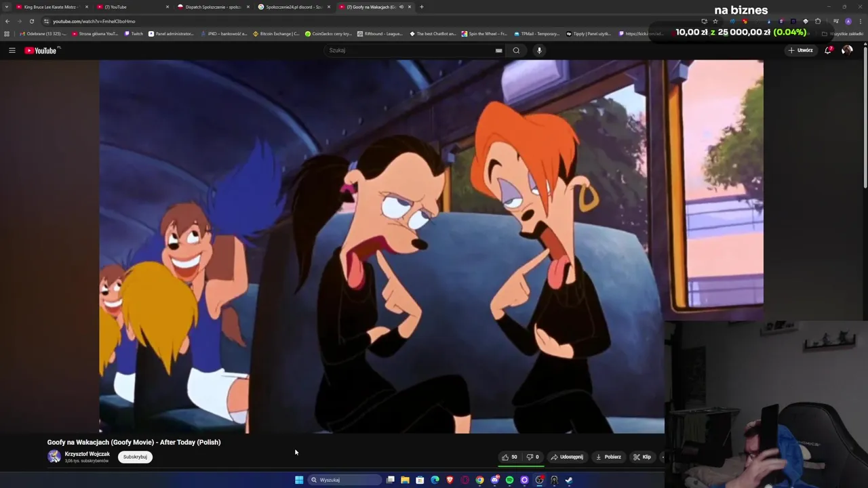Open the YouTube guide hamburger menu
This screenshot has height=488, width=868.
click(x=12, y=50)
